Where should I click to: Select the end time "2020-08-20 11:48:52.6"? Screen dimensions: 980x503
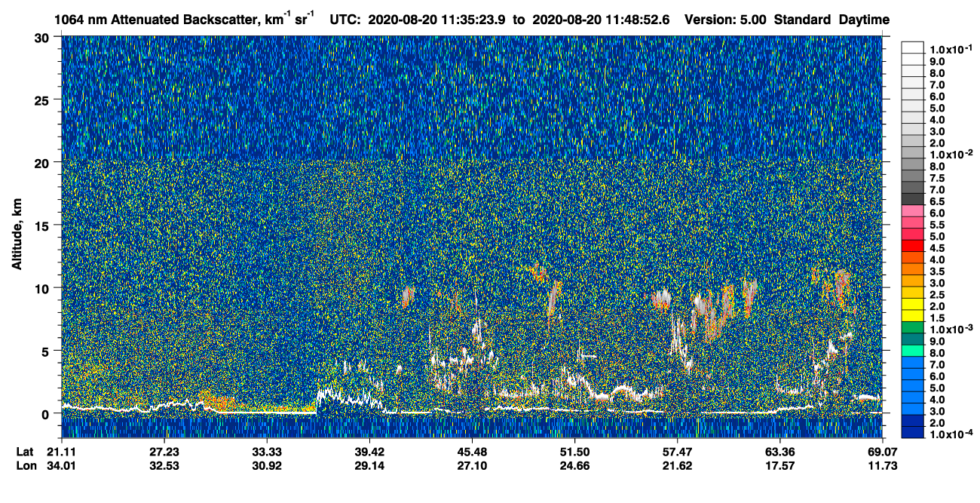tap(601, 20)
